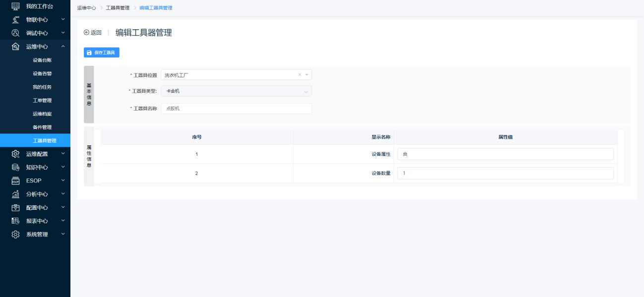Go back using the 返回 link

[x=93, y=33]
